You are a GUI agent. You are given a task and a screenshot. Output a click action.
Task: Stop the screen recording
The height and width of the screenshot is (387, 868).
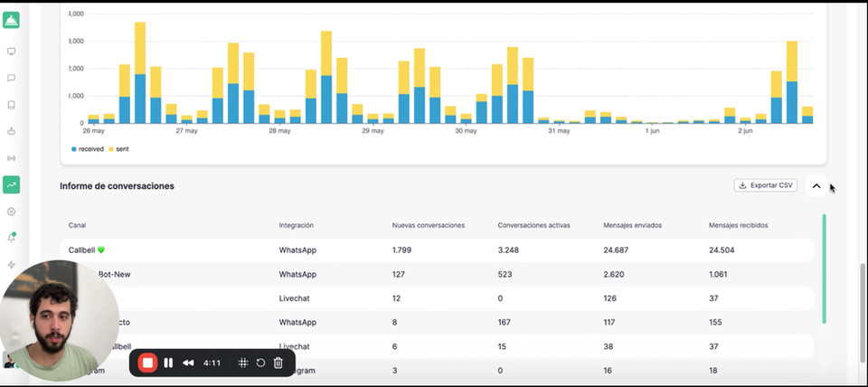147,363
